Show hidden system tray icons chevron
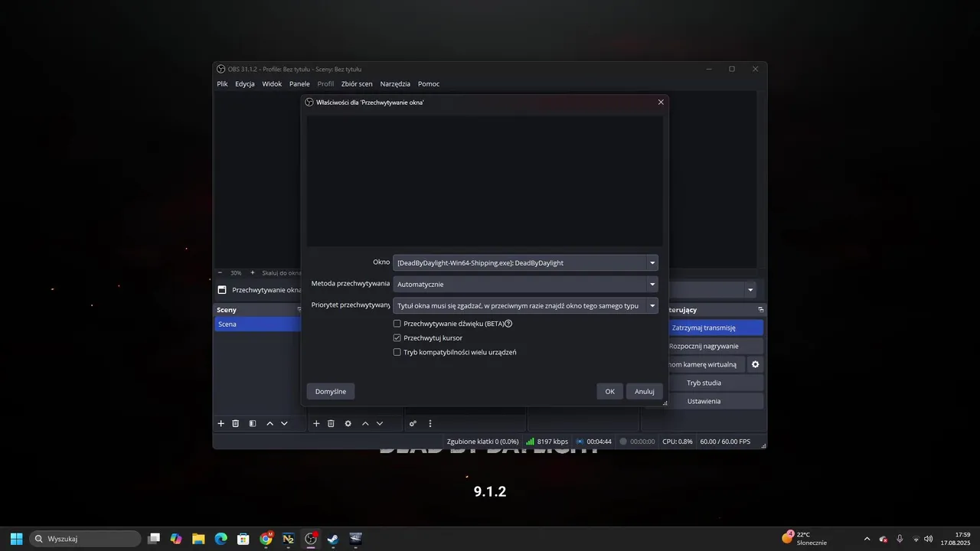The image size is (980, 551). [867, 539]
